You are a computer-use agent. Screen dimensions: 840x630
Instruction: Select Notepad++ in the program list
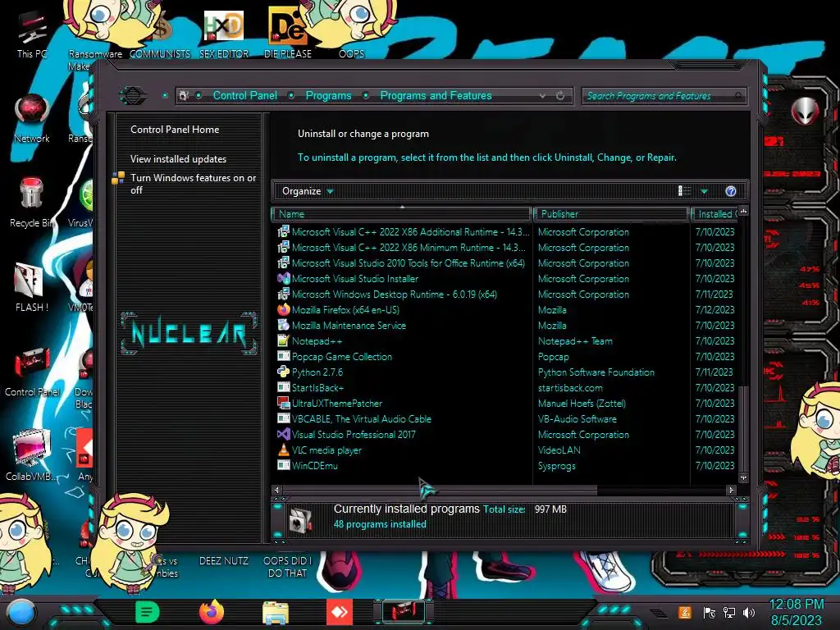point(317,341)
